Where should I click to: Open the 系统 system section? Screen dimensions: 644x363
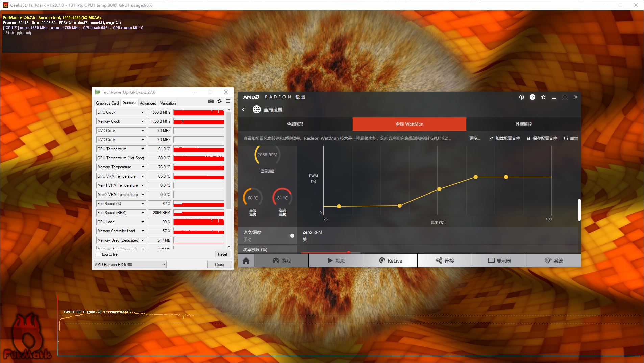(554, 260)
